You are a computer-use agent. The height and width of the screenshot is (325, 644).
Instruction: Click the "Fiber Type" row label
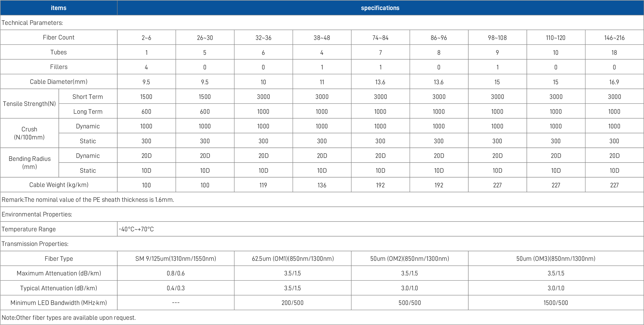click(x=59, y=258)
